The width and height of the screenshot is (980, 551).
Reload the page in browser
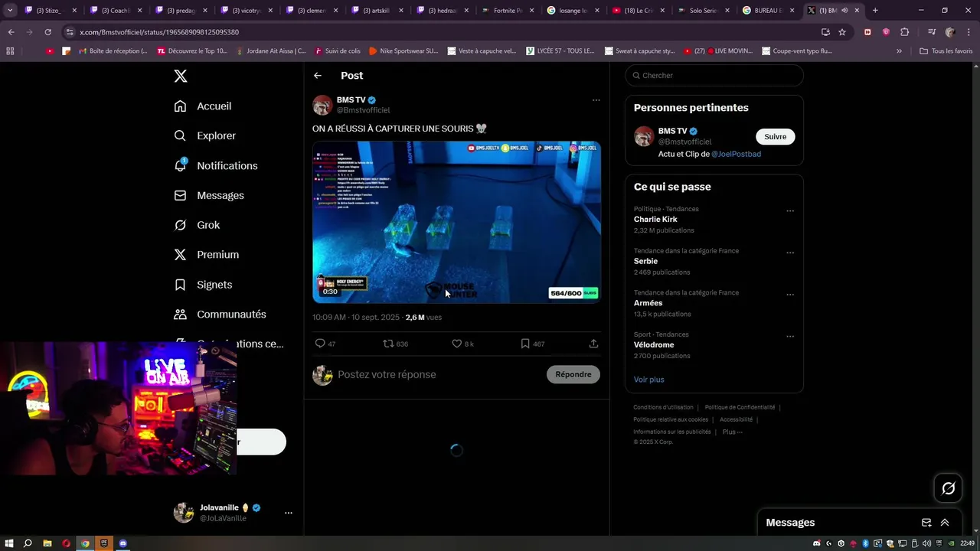pyautogui.click(x=47, y=32)
